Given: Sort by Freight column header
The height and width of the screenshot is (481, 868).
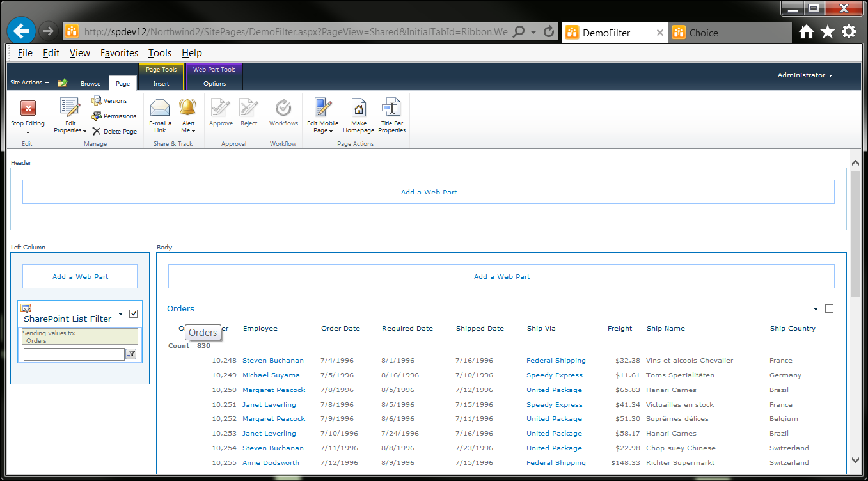Looking at the screenshot, I should pyautogui.click(x=620, y=329).
